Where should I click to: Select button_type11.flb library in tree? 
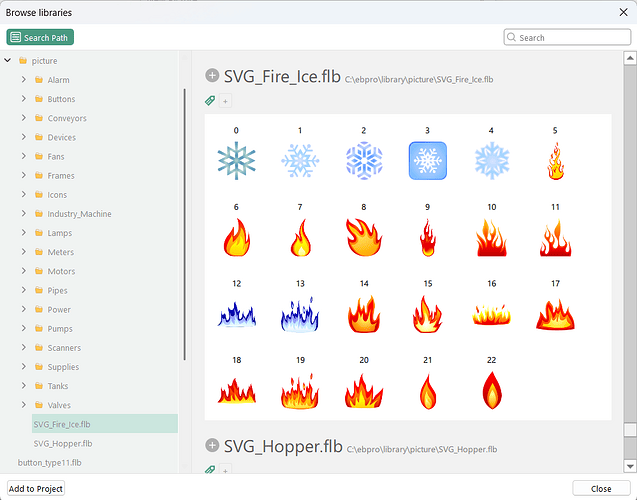(49, 463)
